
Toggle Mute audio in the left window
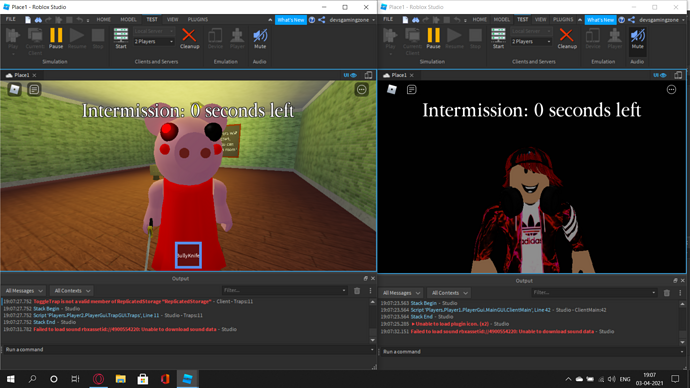click(260, 38)
